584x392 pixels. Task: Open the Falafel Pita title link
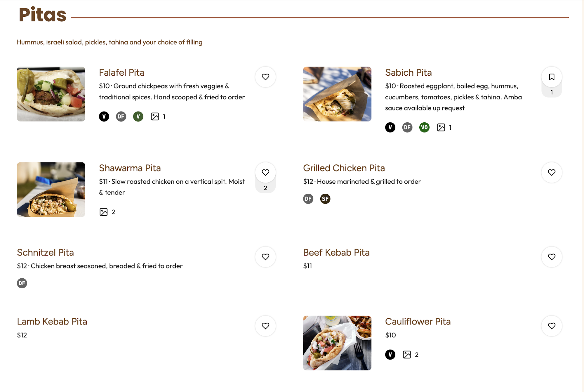121,72
